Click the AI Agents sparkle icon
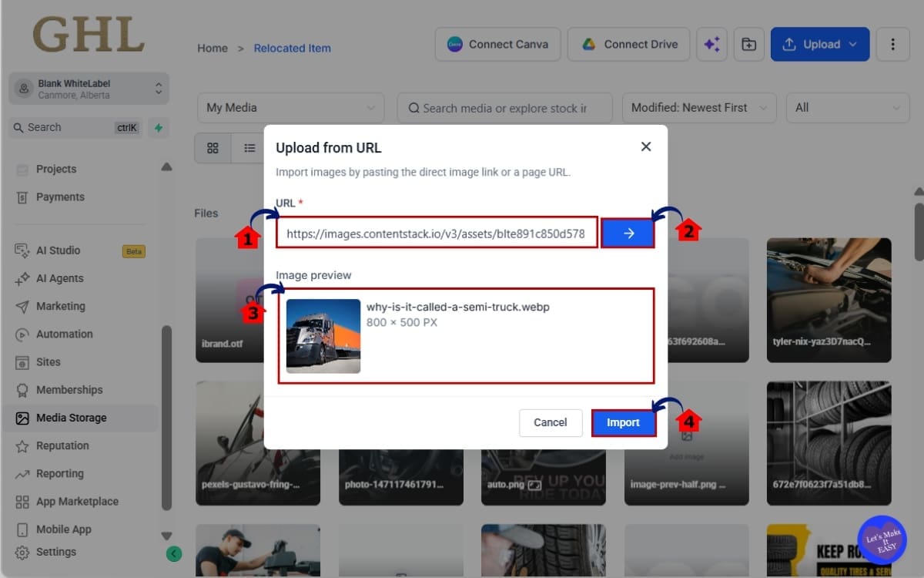 tap(22, 278)
